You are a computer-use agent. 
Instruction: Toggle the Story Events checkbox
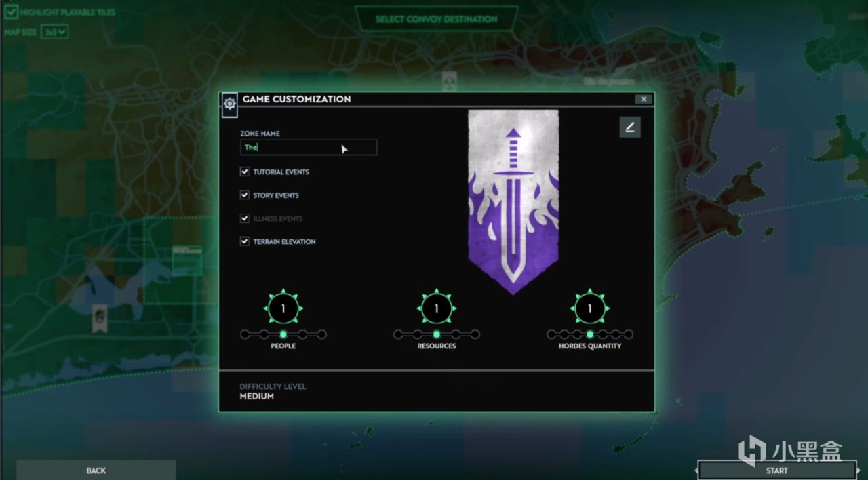coord(245,195)
